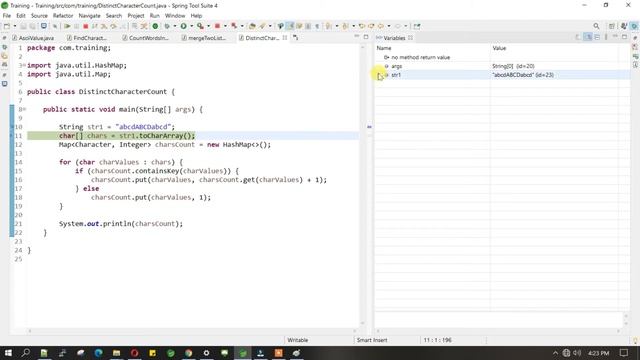This screenshot has width=640, height=360.
Task: Toggle Mark Occurrences toolbar button
Action: [290, 26]
